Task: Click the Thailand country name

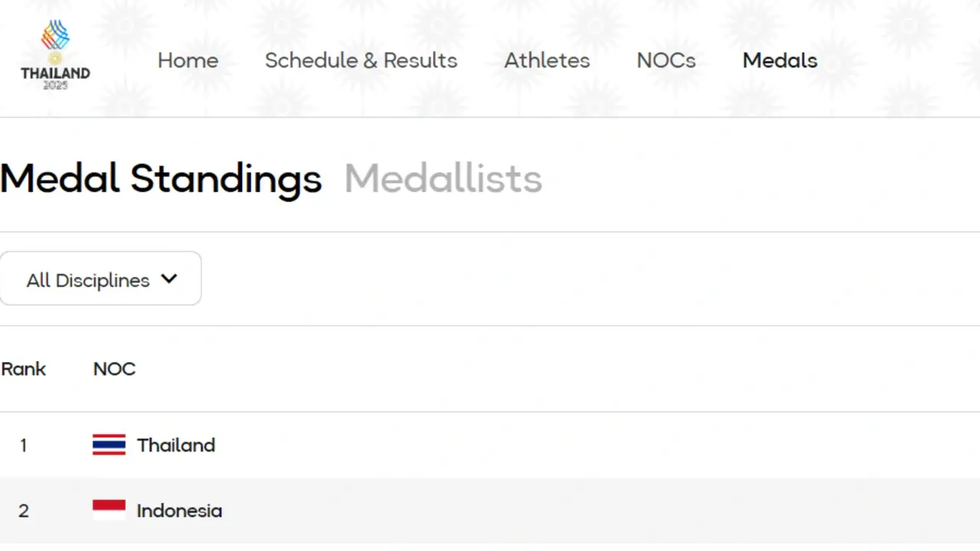Action: click(x=176, y=445)
